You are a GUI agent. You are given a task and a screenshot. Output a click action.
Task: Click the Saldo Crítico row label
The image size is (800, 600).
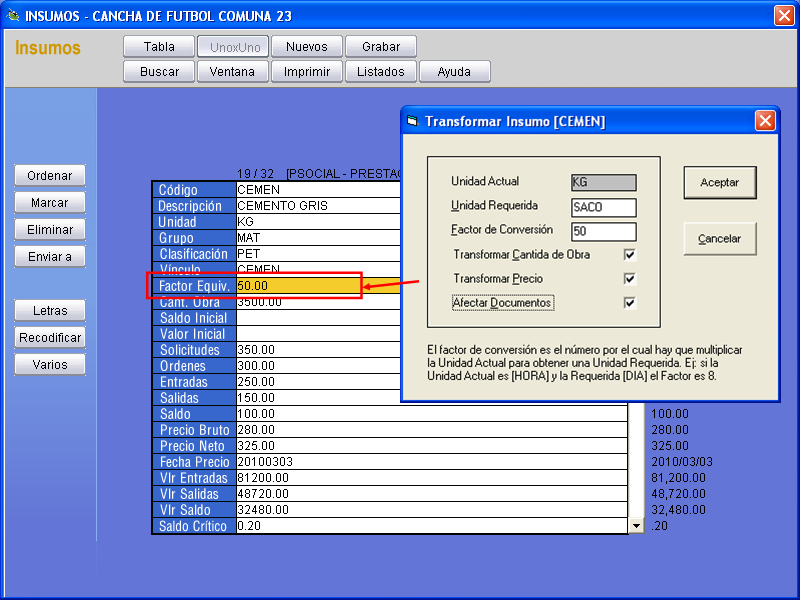(194, 526)
